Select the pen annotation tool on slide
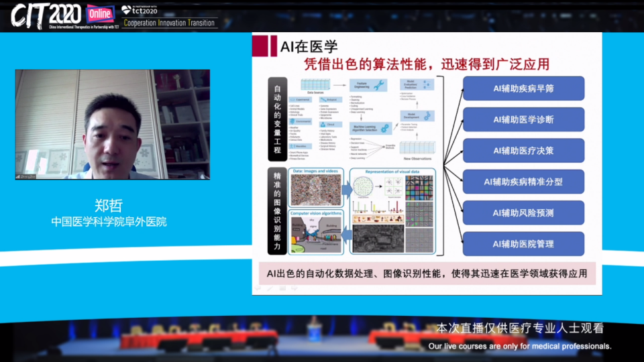 [x=270, y=288]
